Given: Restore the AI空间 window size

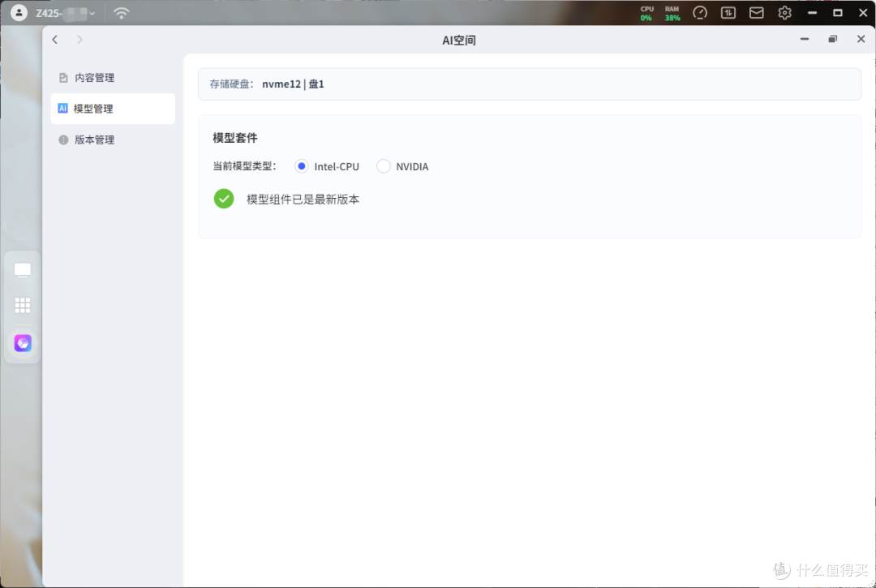Looking at the screenshot, I should point(832,39).
